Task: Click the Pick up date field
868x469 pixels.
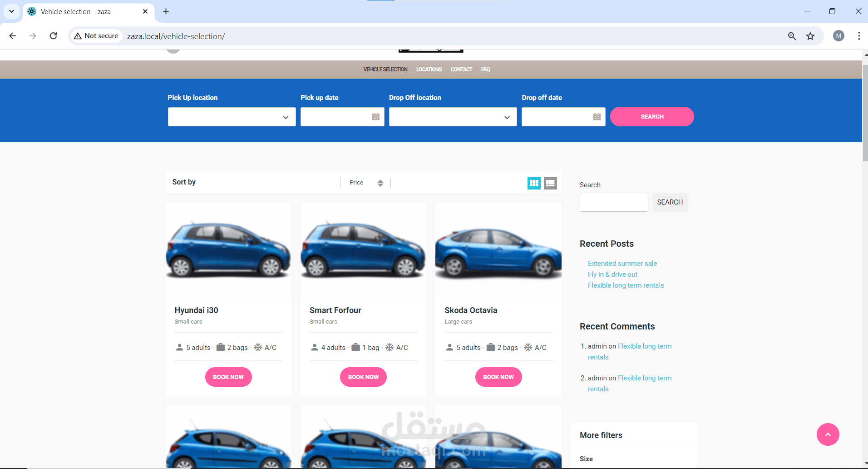Action: coord(342,117)
